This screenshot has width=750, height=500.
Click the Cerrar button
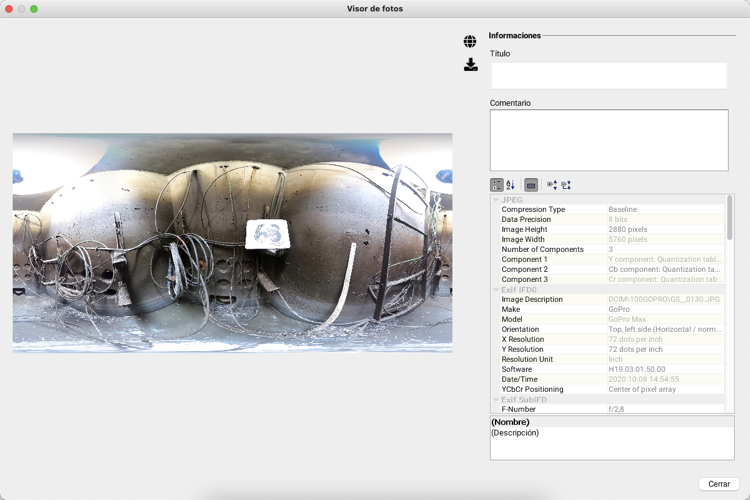(719, 484)
